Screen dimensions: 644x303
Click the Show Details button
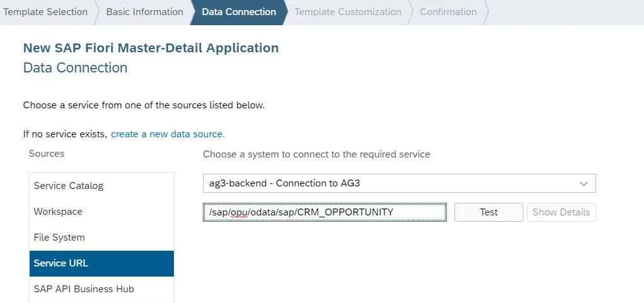tap(561, 212)
